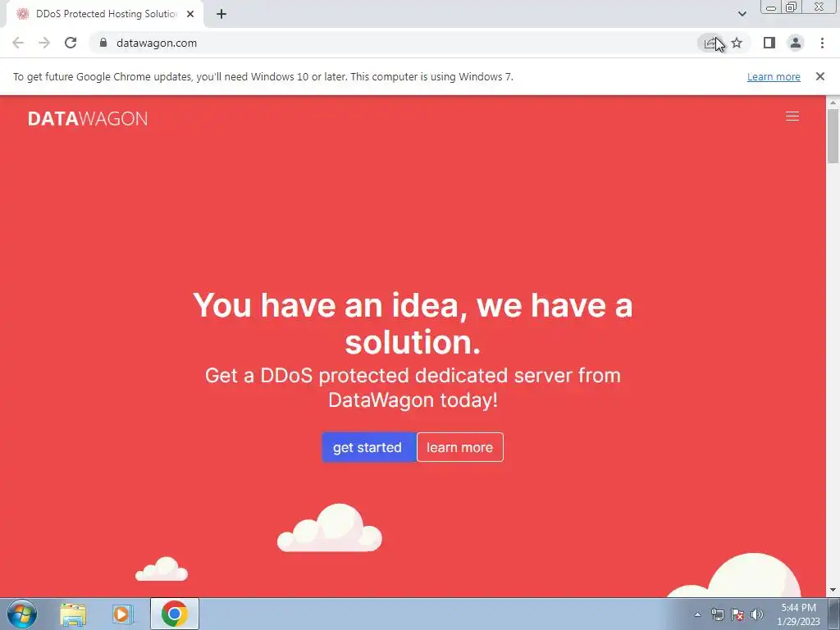Click the DDoS protected dedicated server subtitle
The image size is (840, 630).
(413, 387)
